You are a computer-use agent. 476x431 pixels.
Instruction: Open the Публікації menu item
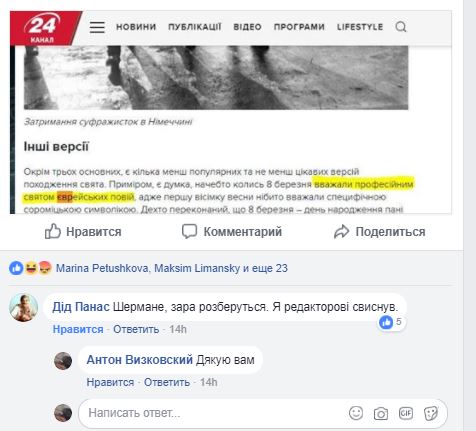pos(195,27)
